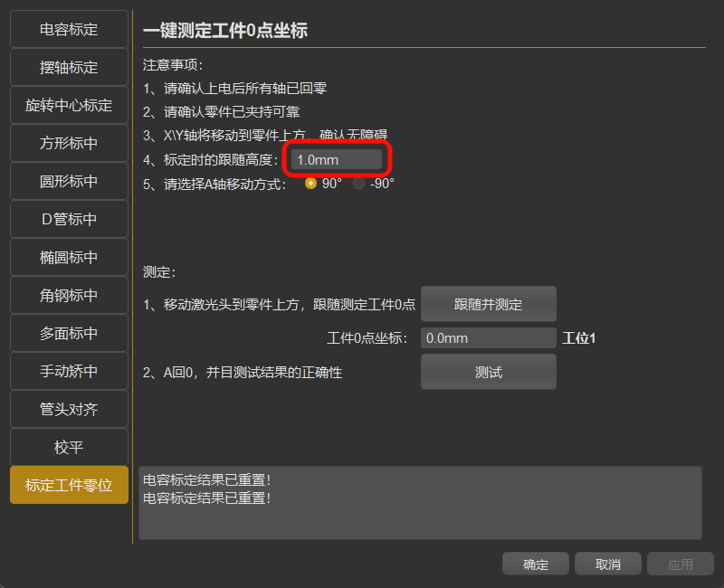Go to 圆形标中 tab
The width and height of the screenshot is (724, 588).
[x=69, y=181]
